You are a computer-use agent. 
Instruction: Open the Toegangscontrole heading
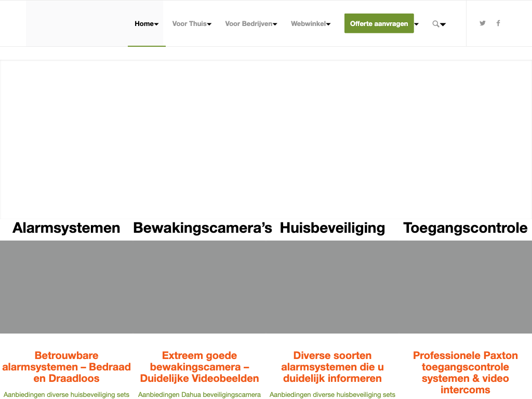pos(465,228)
